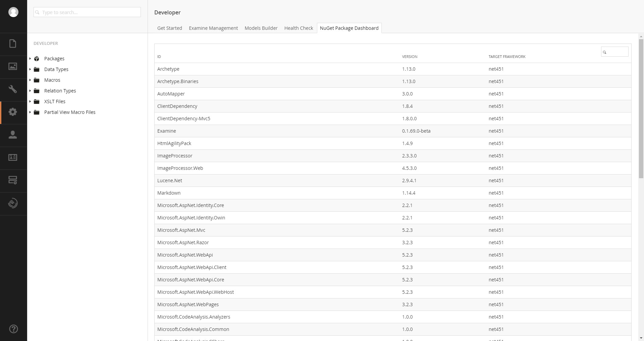Click Microsoft.AspNet.Identity.Core package name
This screenshot has height=341, width=644.
click(191, 205)
